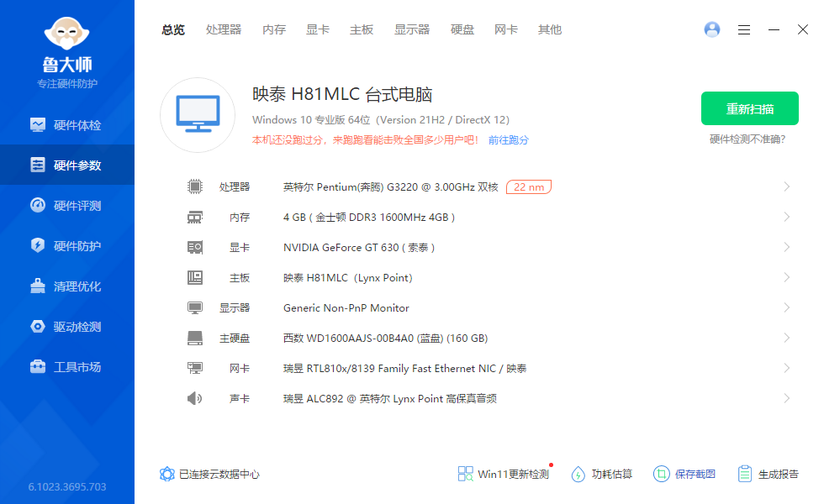
Task: Switch to the 处理器 tab
Action: [224, 30]
